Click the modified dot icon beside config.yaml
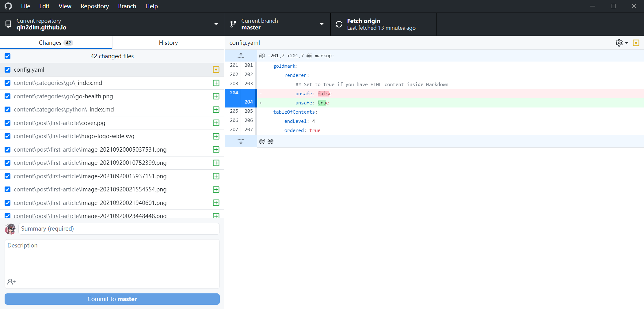Screen dimensions: 644x309 tap(216, 70)
